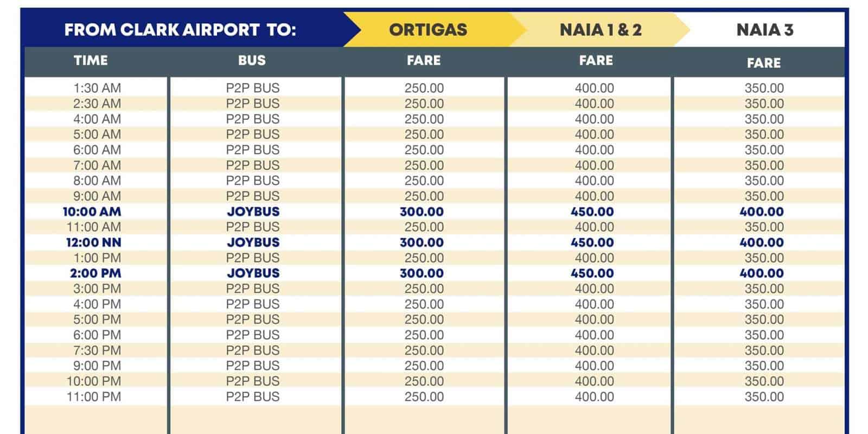Select the 12:00 NN time entry
The height and width of the screenshot is (434, 868).
(x=93, y=242)
